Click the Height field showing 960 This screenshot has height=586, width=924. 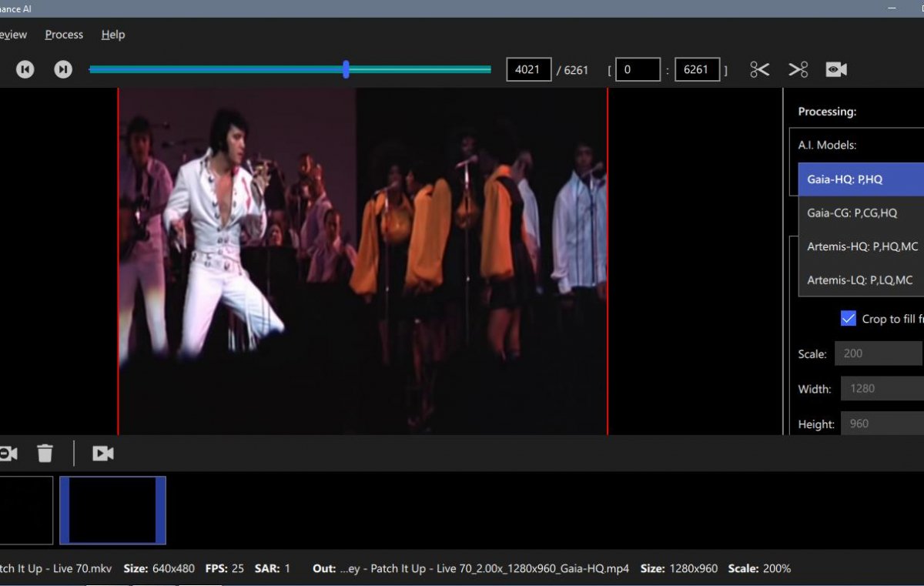click(x=882, y=424)
